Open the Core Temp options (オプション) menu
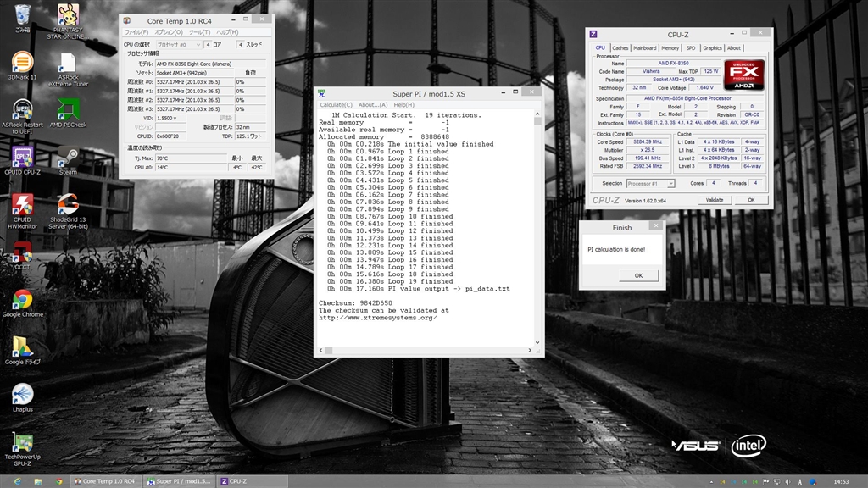 167,32
